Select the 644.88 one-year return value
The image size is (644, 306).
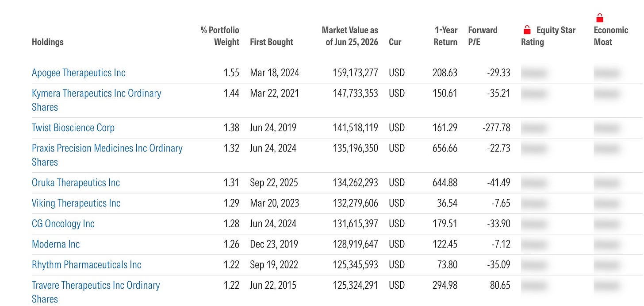coord(445,182)
